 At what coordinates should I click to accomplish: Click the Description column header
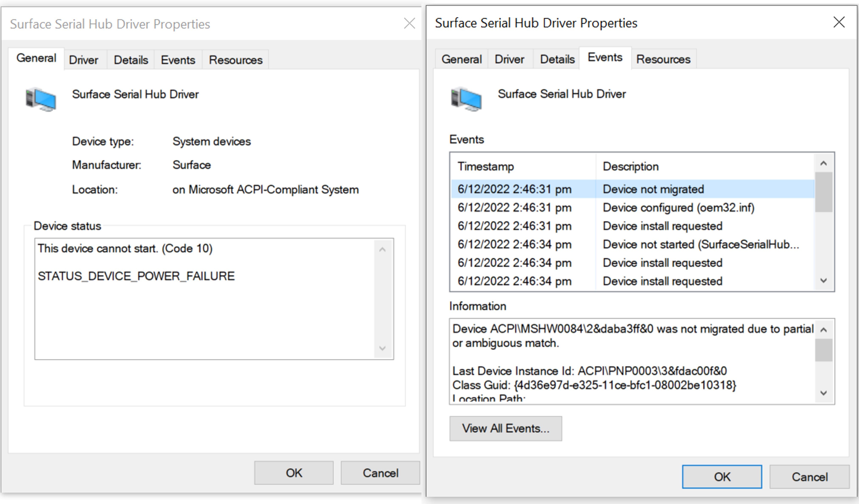705,166
